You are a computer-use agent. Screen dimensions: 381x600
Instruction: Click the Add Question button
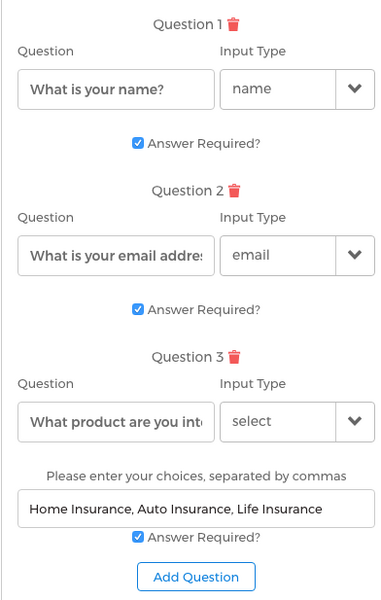(x=196, y=577)
